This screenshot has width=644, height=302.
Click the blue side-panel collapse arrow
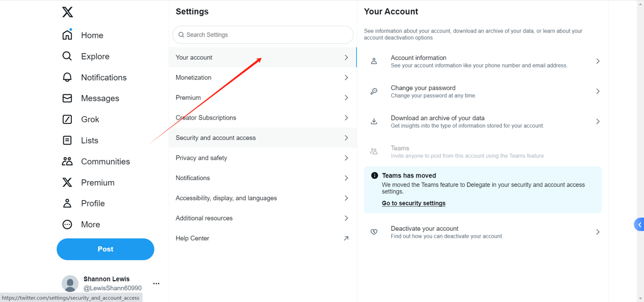639,225
